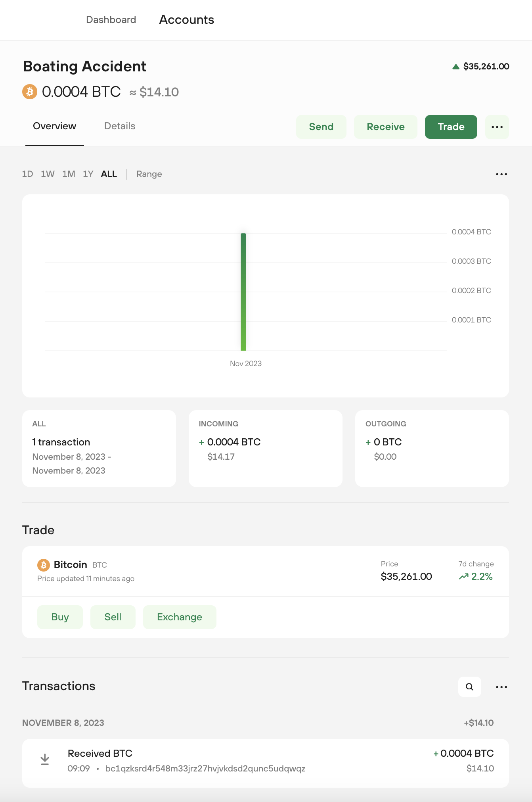Click the search icon in Transactions
Screen dimensions: 532x802
point(470,687)
